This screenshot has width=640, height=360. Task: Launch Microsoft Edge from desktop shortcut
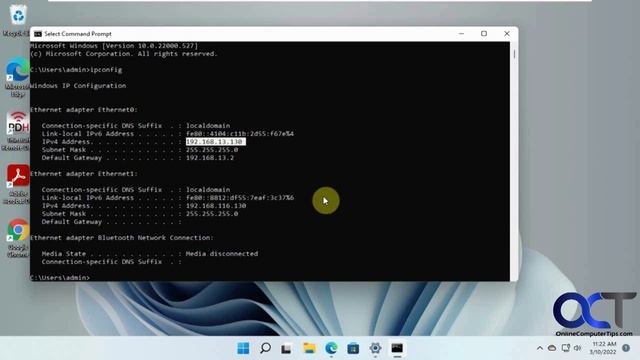coord(17,77)
